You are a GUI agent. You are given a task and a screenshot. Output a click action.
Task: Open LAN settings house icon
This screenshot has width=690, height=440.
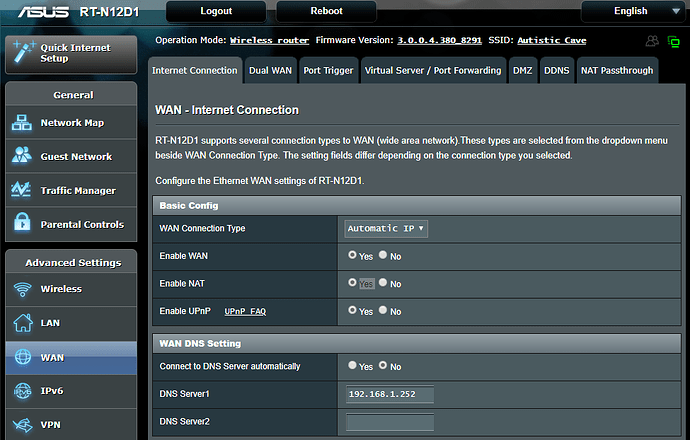pos(22,323)
